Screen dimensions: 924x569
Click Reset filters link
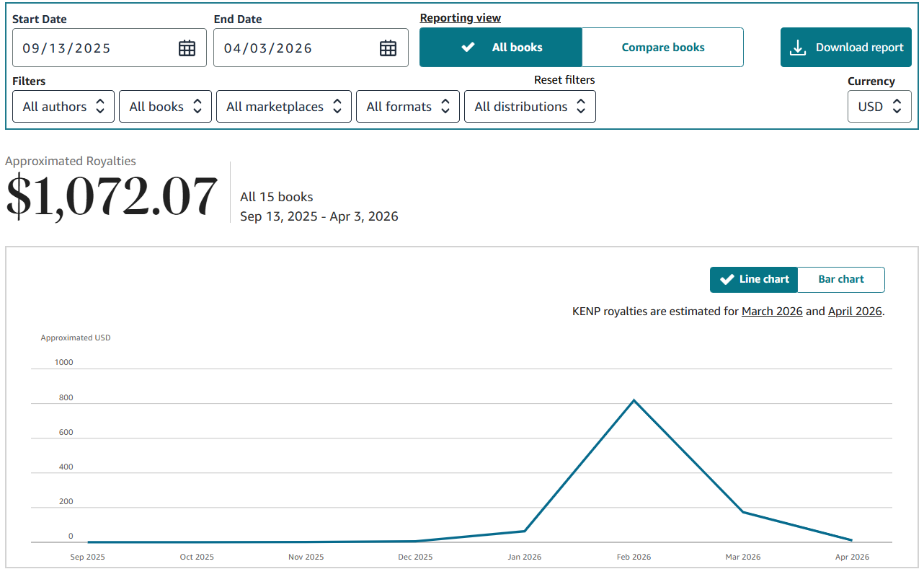point(564,80)
